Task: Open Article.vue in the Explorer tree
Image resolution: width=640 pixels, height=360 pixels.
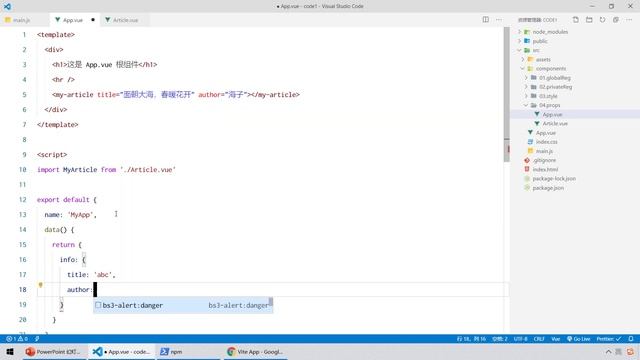Action: (x=555, y=124)
